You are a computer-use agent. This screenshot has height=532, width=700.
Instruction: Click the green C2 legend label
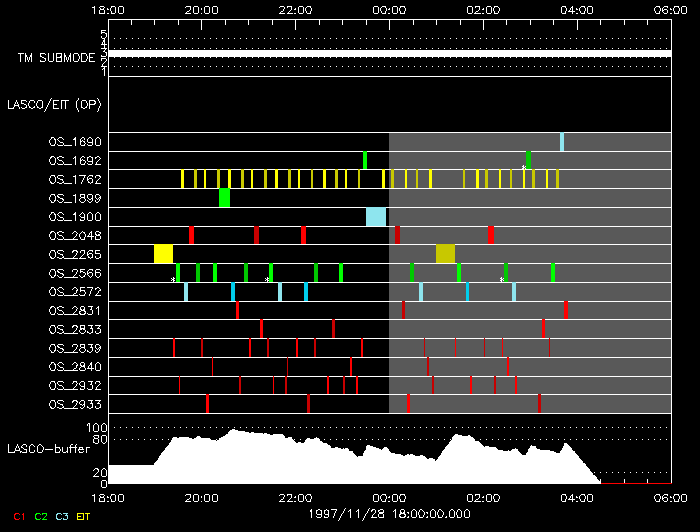tap(41, 517)
